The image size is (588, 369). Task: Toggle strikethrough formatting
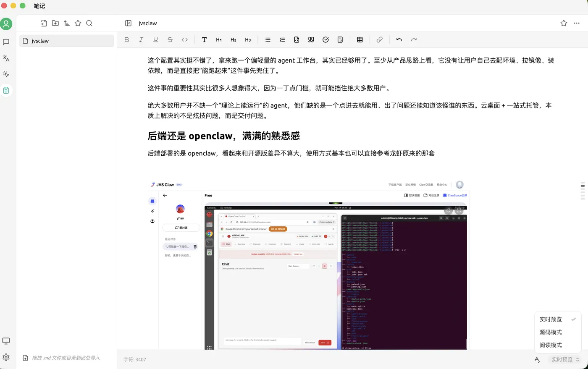coord(170,39)
